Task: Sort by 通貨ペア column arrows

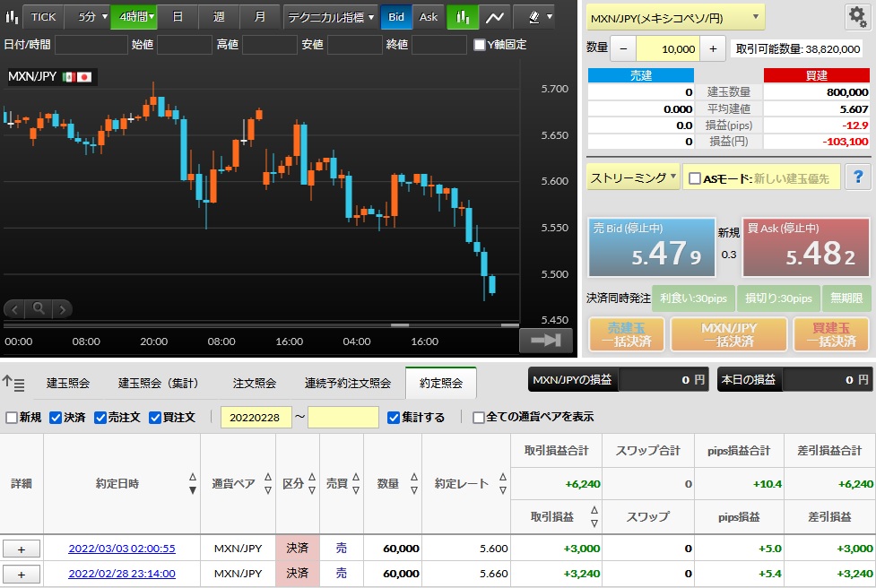Action: pos(268,484)
